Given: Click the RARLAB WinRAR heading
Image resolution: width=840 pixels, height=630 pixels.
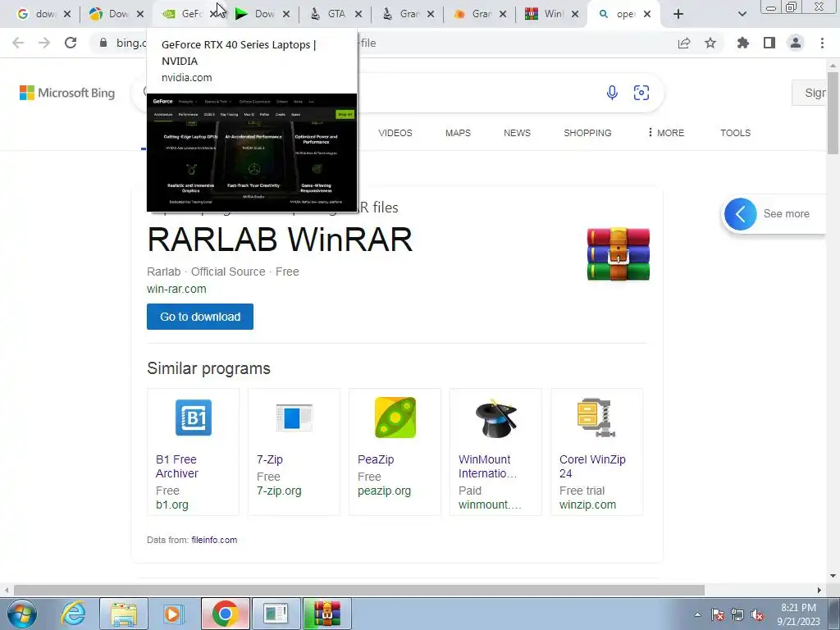Looking at the screenshot, I should click(280, 240).
